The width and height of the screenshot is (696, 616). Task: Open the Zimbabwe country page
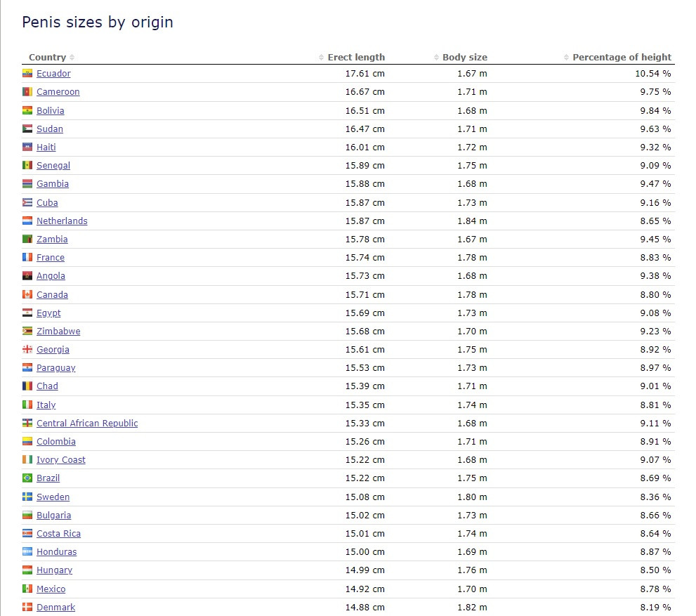[58, 332]
